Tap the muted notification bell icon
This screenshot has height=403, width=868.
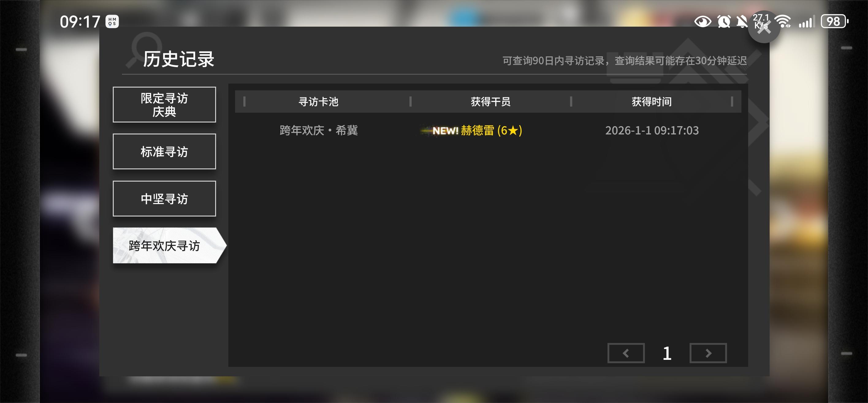(742, 22)
